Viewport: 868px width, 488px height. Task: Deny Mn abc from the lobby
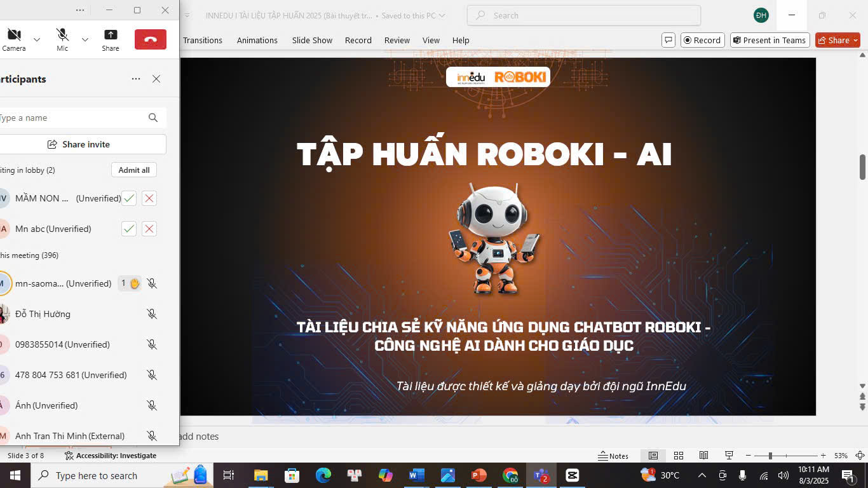tap(149, 229)
